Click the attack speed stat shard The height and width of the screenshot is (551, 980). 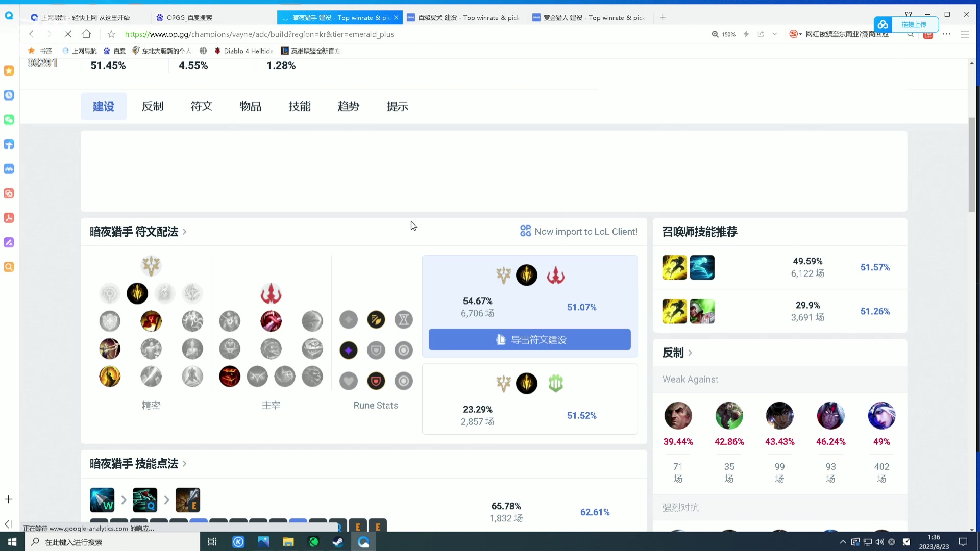(376, 320)
